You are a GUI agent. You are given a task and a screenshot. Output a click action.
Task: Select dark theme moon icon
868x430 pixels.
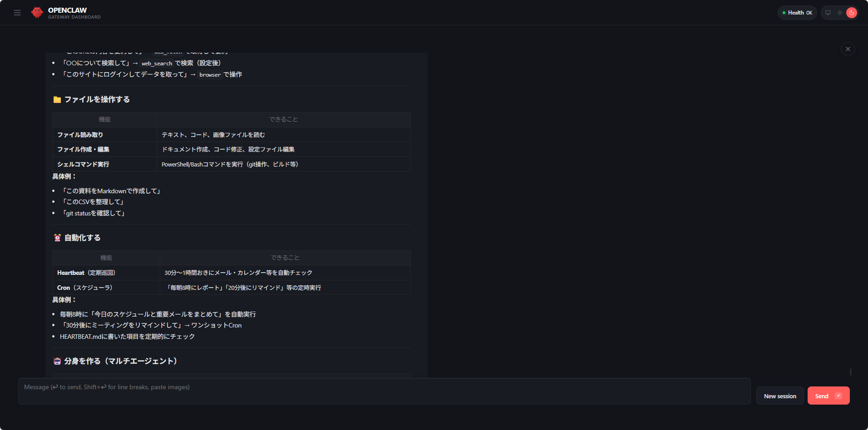tap(852, 13)
